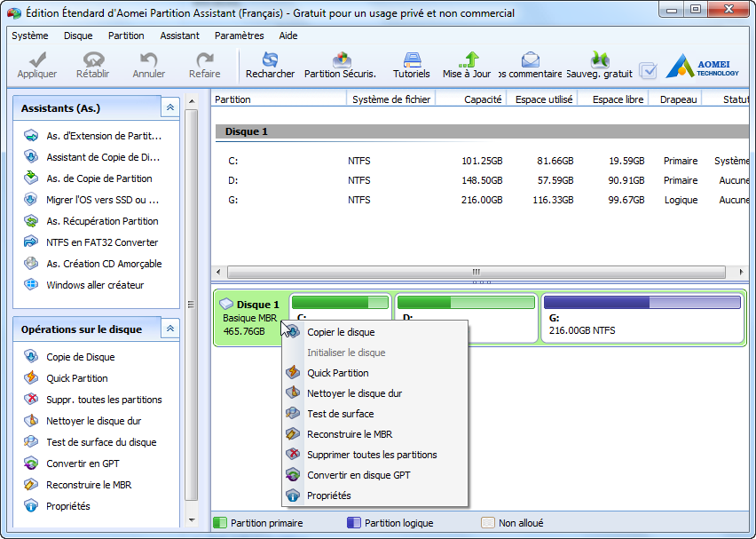Sort by the Drapeau column header
The height and width of the screenshot is (539, 756).
[x=675, y=99]
